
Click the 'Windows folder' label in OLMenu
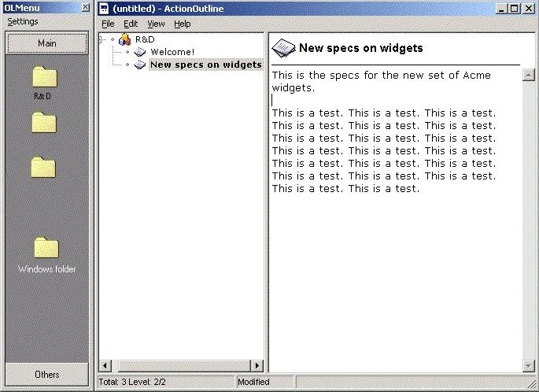point(46,269)
